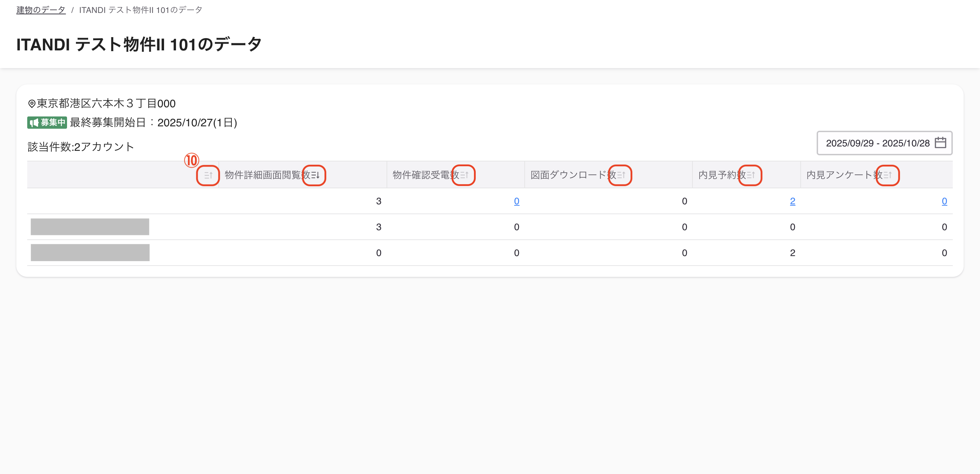Click page title ITANDI テスト物件II 101のデータ

(x=139, y=45)
